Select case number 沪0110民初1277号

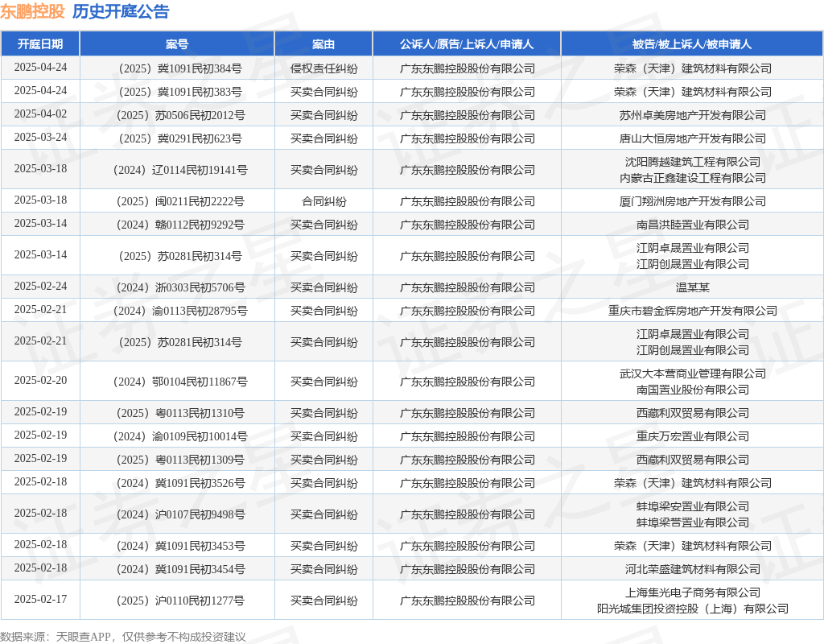point(180,601)
